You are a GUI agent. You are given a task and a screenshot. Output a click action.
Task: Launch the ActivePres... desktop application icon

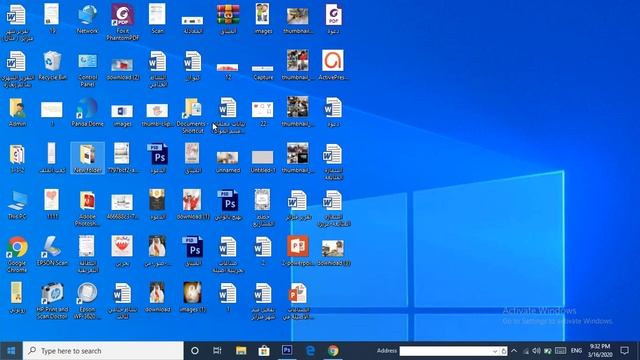[x=333, y=65]
